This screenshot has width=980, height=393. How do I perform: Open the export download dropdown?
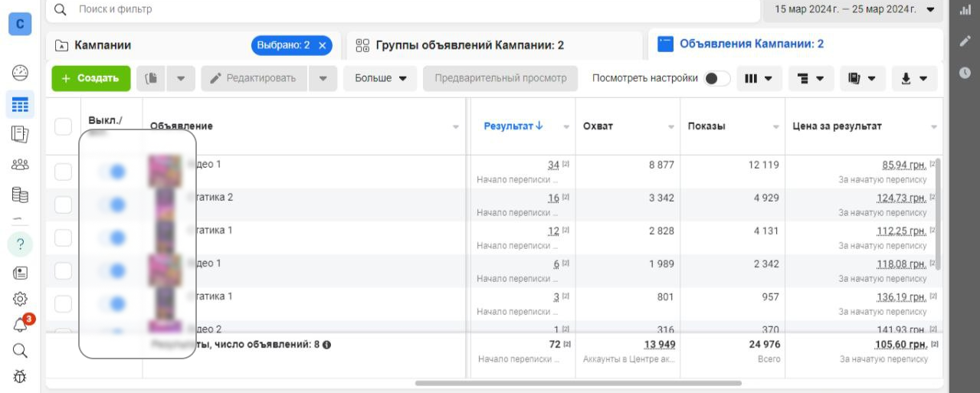(x=914, y=78)
